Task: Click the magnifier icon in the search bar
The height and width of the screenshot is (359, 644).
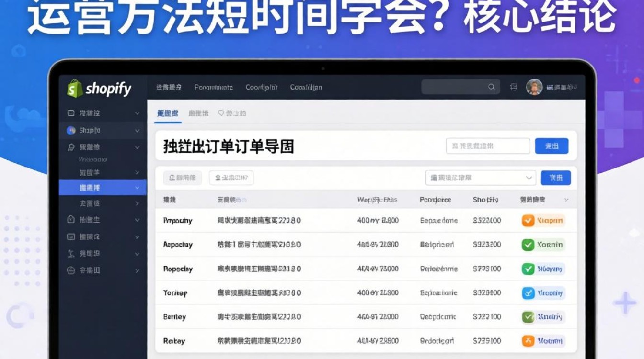Action: (492, 87)
